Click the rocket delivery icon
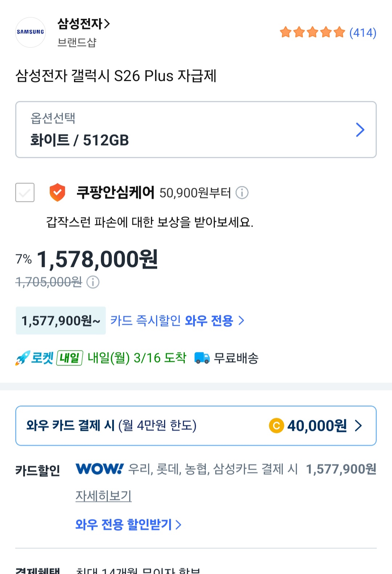 (x=22, y=358)
